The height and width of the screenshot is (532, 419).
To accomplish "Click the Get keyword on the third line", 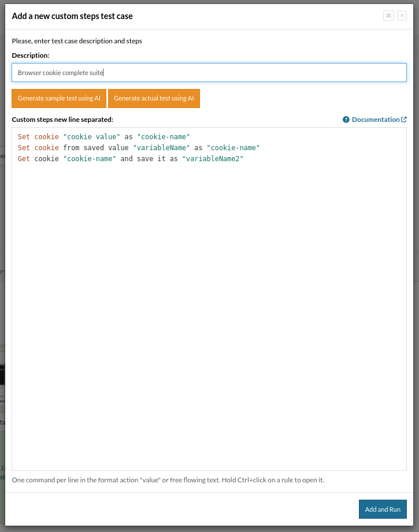I will [x=24, y=159].
